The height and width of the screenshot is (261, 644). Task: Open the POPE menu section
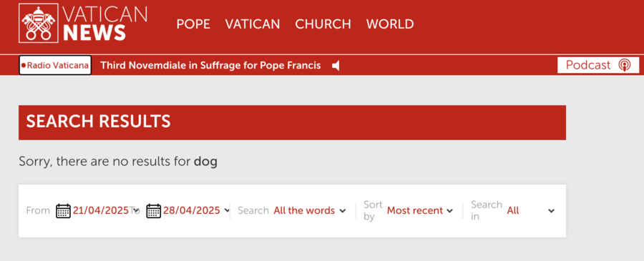[193, 24]
